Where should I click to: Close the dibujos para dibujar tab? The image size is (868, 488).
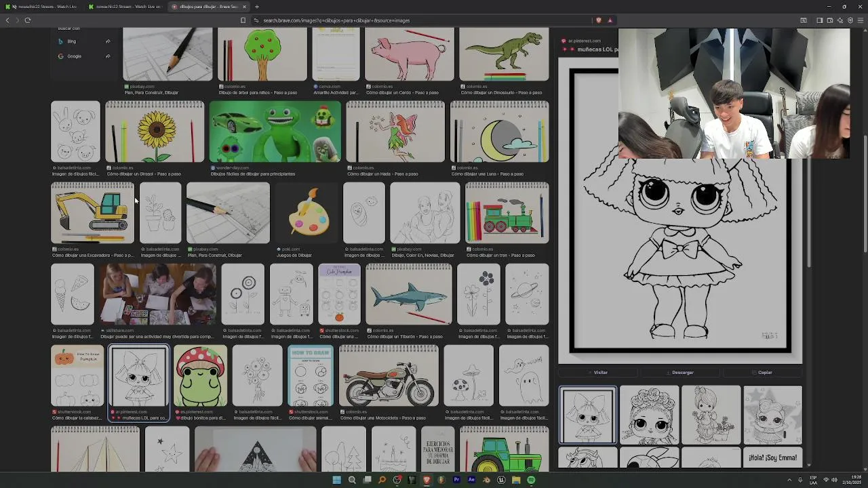coord(244,7)
